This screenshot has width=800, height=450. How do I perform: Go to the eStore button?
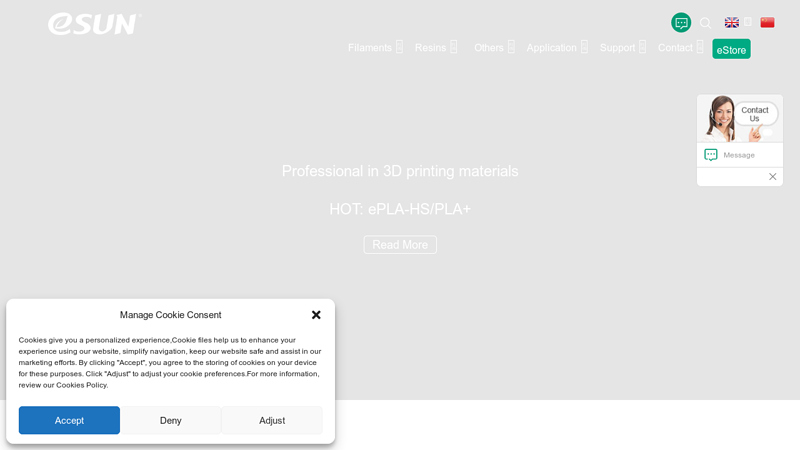tap(731, 49)
